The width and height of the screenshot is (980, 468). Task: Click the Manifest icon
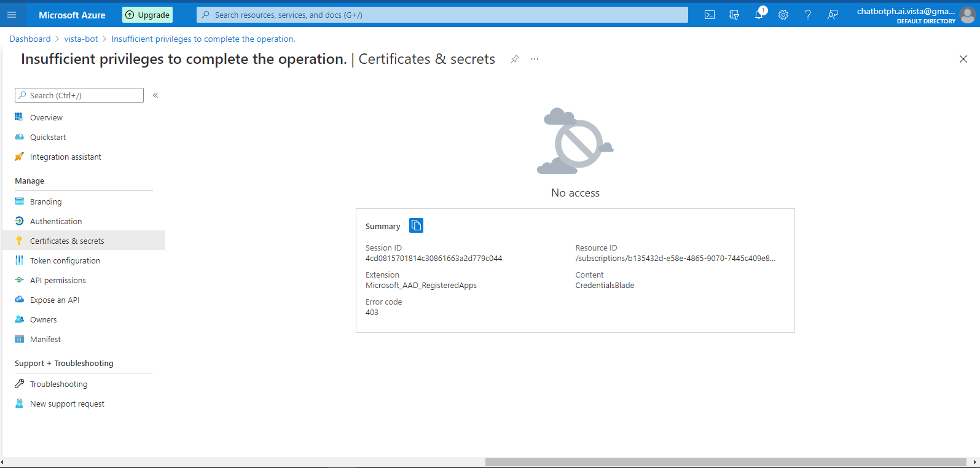pos(19,339)
